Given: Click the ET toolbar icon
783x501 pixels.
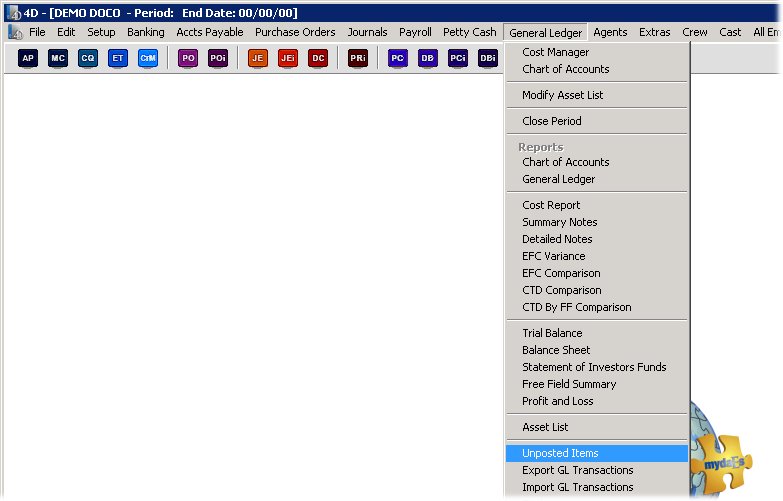Looking at the screenshot, I should (x=118, y=58).
